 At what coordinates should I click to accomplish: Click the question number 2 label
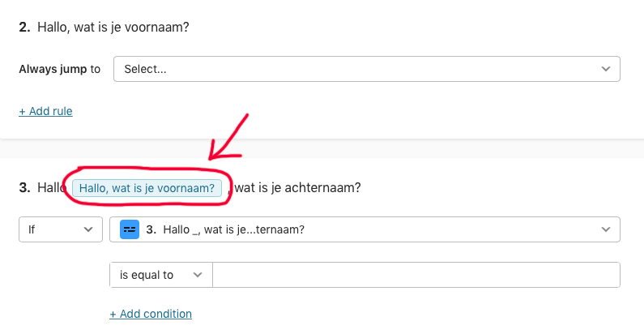pos(24,27)
